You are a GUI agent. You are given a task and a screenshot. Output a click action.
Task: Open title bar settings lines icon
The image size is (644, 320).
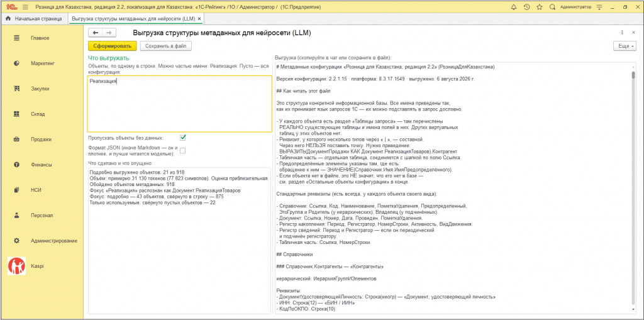(x=599, y=7)
